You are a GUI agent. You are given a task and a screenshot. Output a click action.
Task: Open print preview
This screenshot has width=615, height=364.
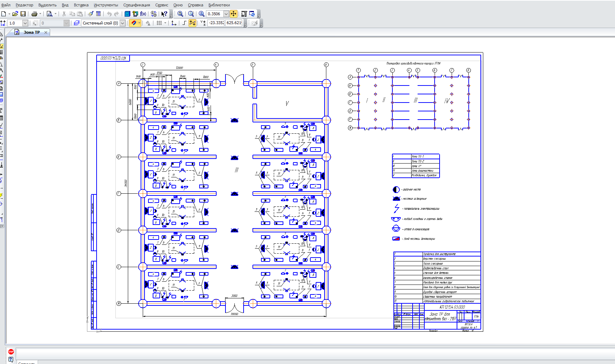coord(50,14)
